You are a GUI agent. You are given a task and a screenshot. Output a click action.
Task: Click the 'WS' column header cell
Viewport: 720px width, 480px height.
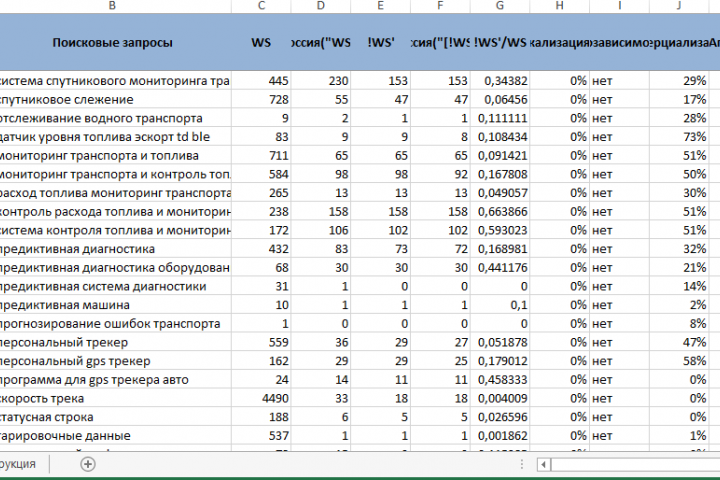261,42
